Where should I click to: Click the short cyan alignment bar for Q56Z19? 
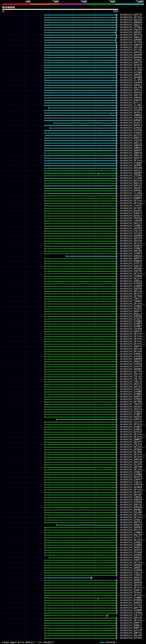68,578
